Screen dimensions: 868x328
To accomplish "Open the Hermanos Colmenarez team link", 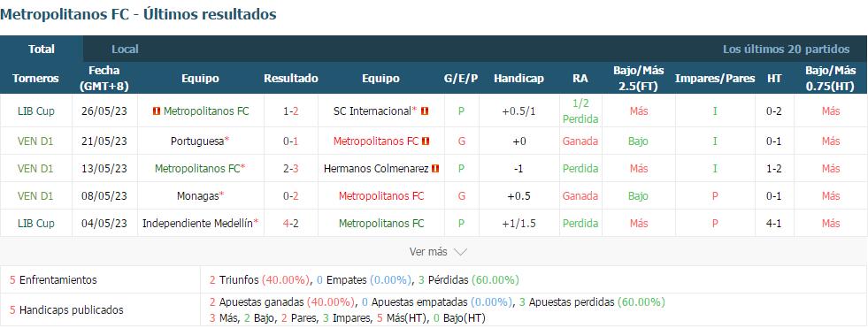I will pyautogui.click(x=376, y=168).
